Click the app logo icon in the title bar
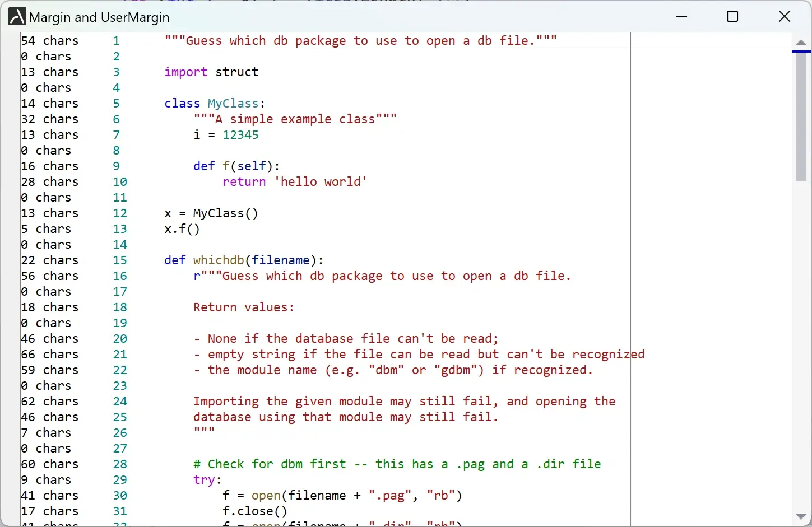Screen dimensions: 812x527 pos(16,16)
